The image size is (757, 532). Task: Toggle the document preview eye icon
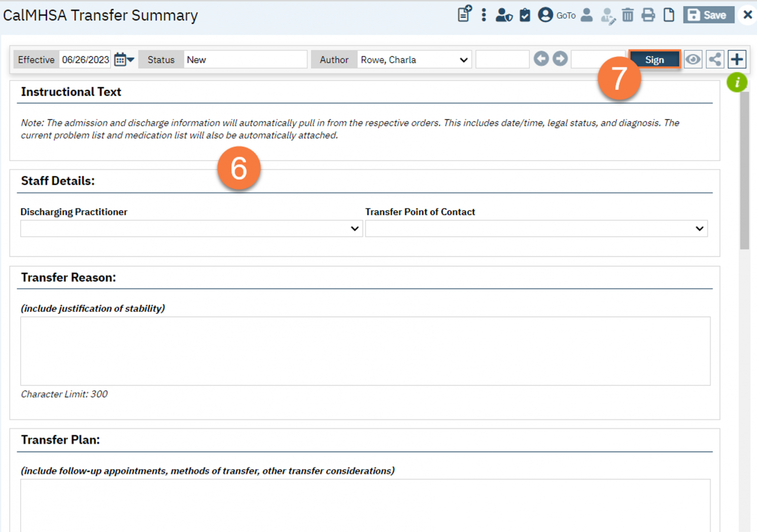693,59
